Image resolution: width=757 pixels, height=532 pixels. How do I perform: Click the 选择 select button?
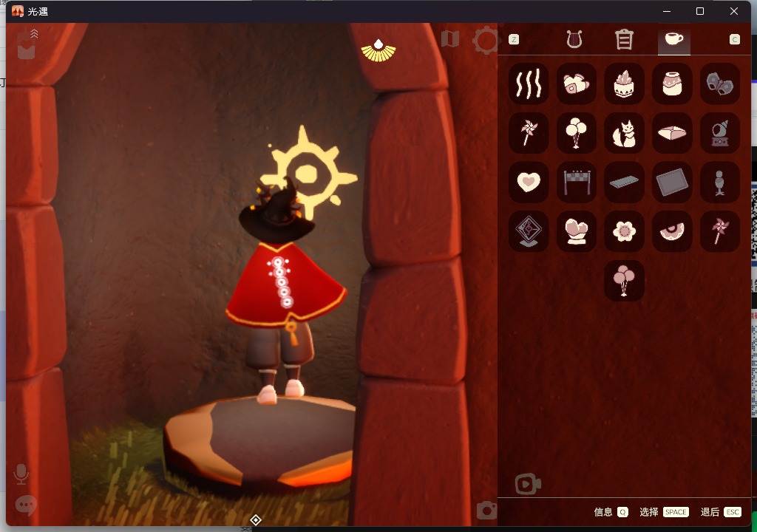click(x=664, y=512)
